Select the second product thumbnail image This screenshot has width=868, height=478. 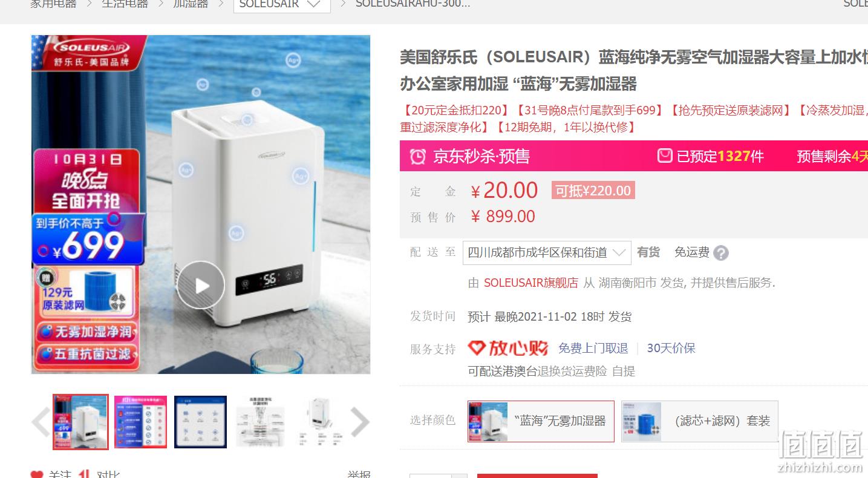coord(140,422)
